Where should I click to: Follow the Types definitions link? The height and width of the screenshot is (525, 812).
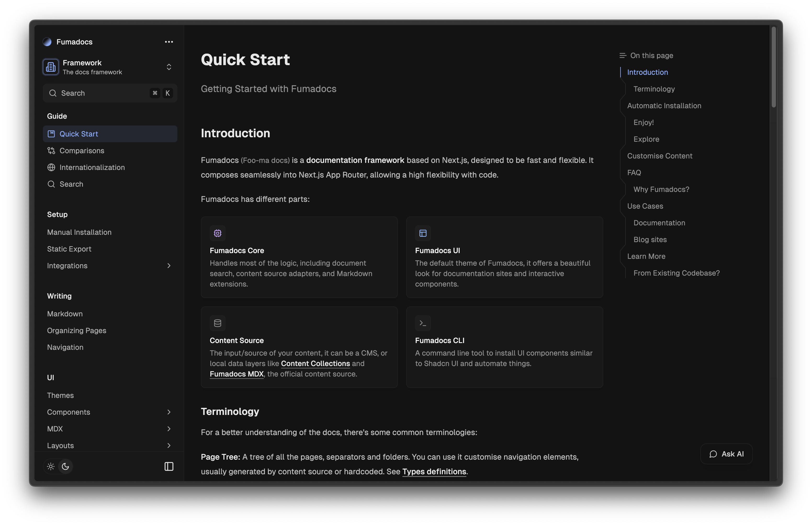434,471
